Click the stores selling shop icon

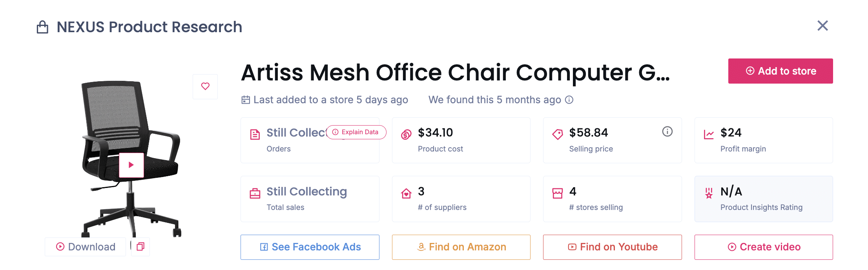point(557,193)
